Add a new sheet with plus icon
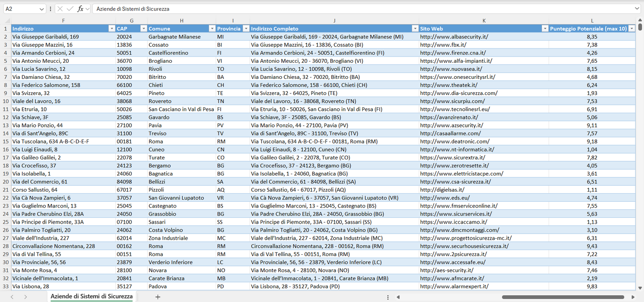 click(x=157, y=297)
